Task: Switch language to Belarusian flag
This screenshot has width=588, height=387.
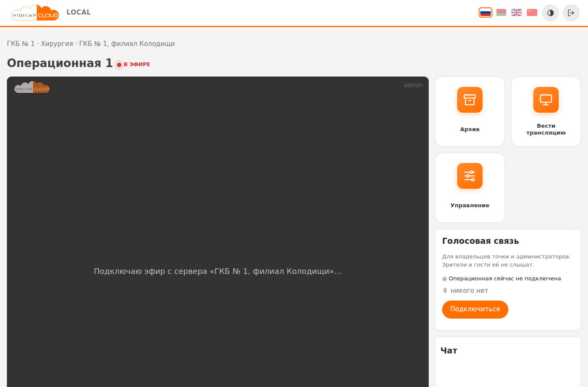Action: pos(501,12)
